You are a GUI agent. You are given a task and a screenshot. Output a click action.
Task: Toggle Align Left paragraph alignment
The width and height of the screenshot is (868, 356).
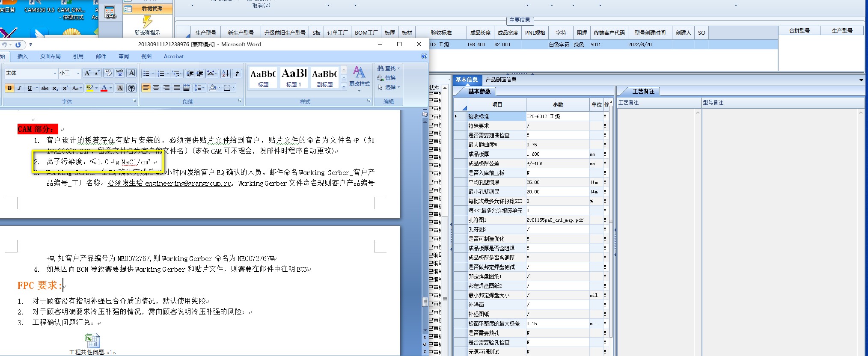146,88
